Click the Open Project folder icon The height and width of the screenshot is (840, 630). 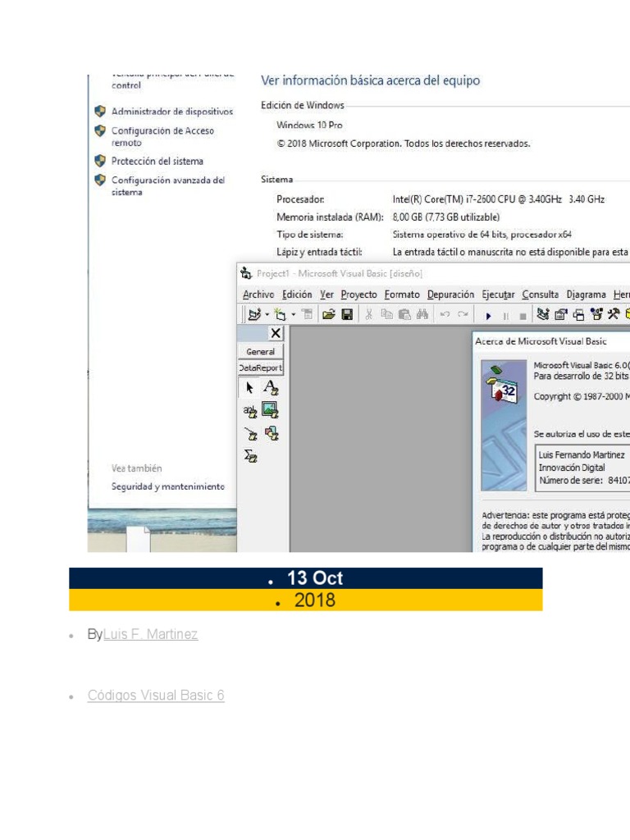point(329,314)
